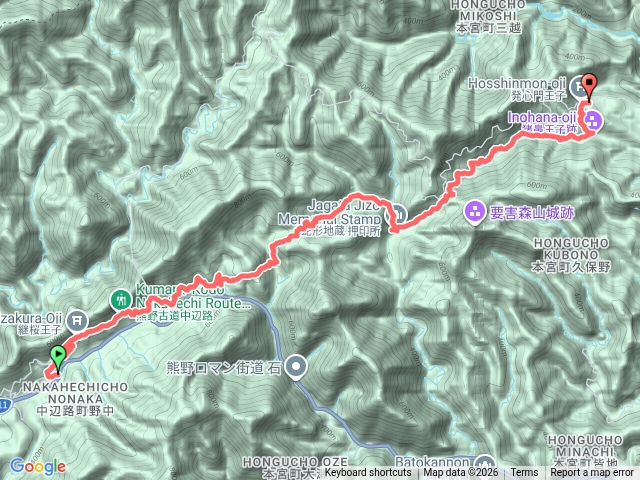
Task: Open the purple Inohana-oji landmark pin
Action: coord(593,121)
